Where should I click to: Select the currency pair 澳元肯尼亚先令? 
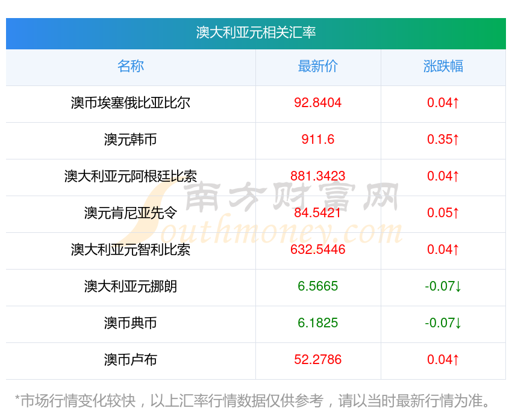131,213
